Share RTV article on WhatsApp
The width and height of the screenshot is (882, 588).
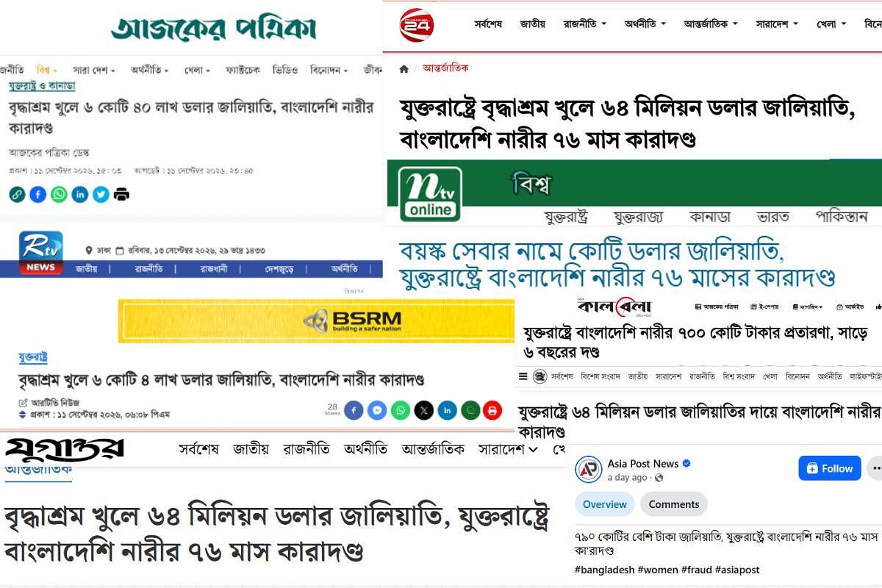(x=401, y=410)
